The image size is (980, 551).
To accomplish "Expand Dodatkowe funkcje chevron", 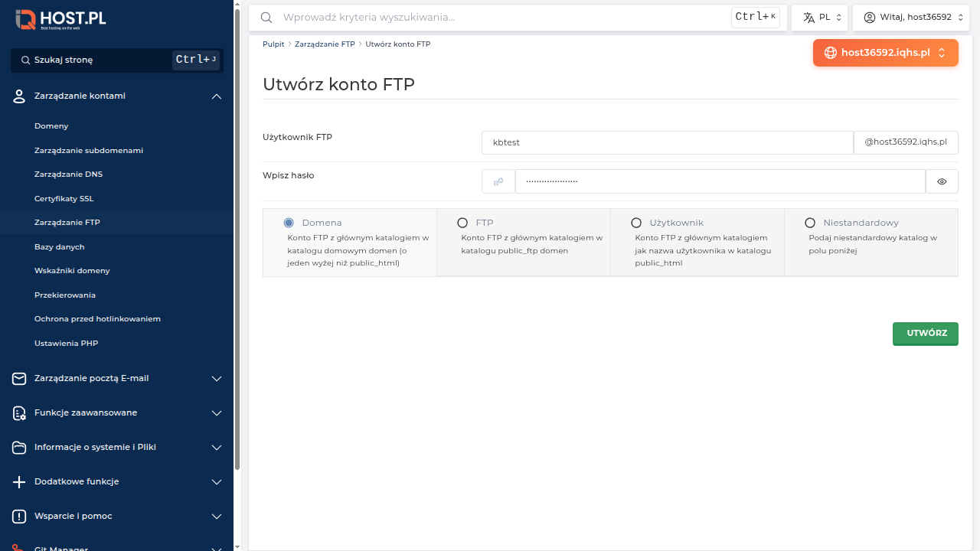I will (217, 481).
